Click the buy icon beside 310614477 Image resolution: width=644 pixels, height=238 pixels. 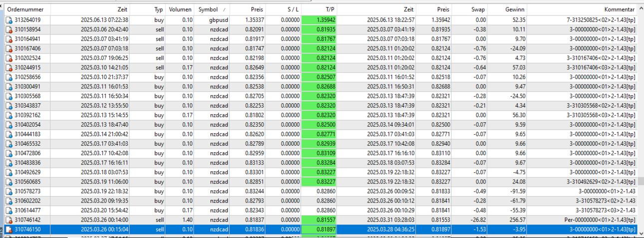click(9, 210)
